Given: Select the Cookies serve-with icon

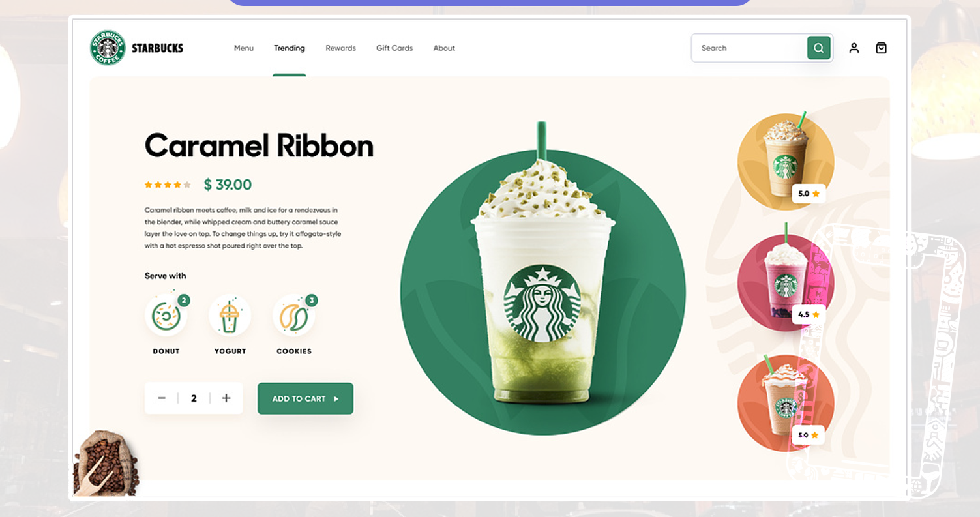Looking at the screenshot, I should 293,316.
